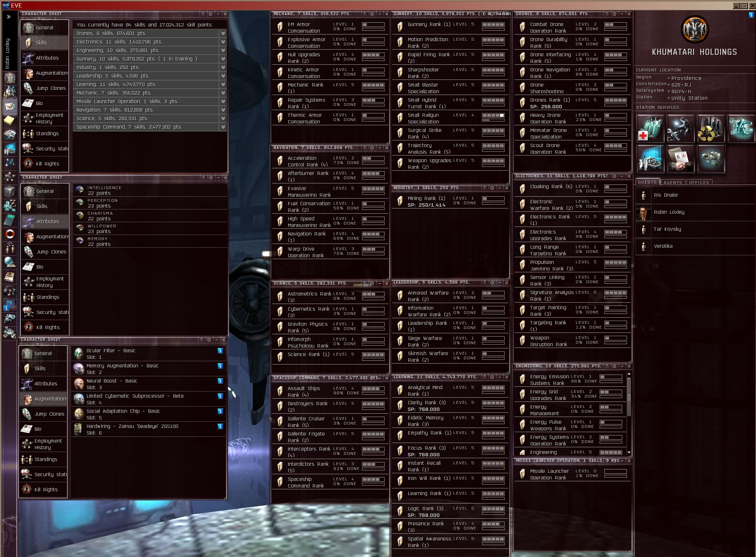756x557 pixels.
Task: Show info for Hardwiring Zainou 'Deadeye' implant
Action: point(220,426)
